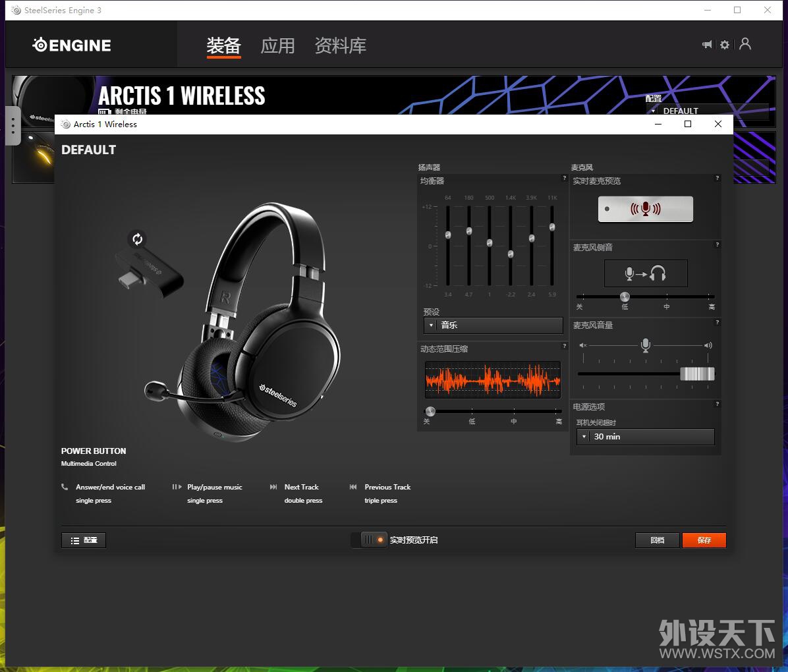Image resolution: width=788 pixels, height=672 pixels.
Task: Switch to the 资料库 tab
Action: pyautogui.click(x=340, y=45)
